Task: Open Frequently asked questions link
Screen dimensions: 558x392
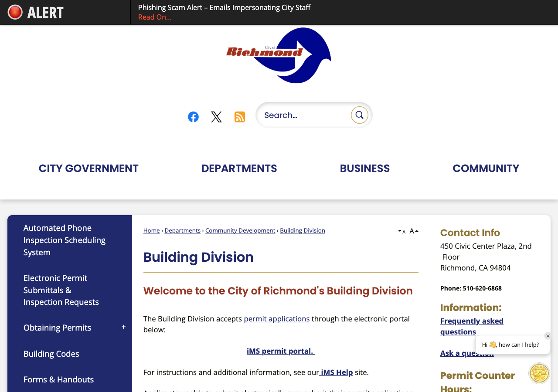Action: tap(472, 326)
